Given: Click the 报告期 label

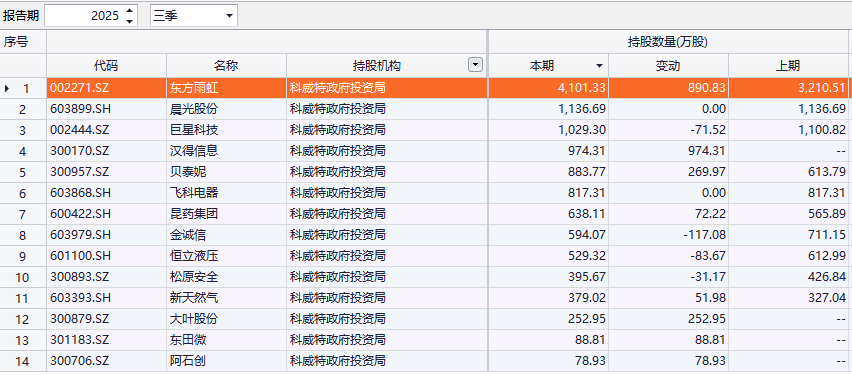Looking at the screenshot, I should 21,16.
